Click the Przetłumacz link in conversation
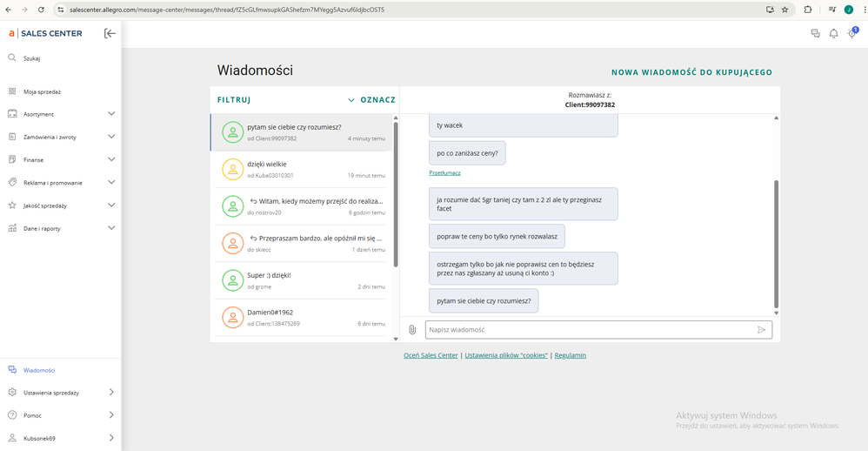Image resolution: width=868 pixels, height=451 pixels. [x=444, y=172]
